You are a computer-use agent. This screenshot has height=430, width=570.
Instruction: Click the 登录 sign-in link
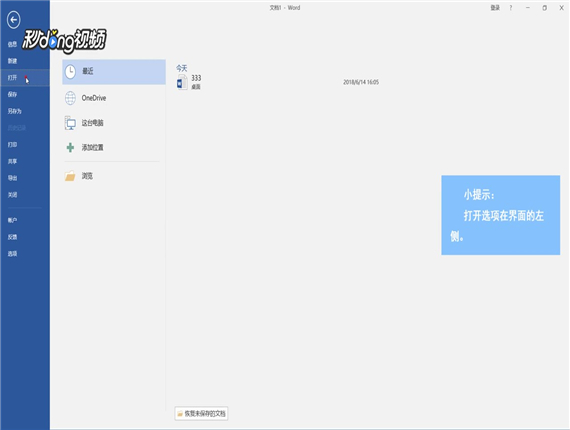[495, 8]
